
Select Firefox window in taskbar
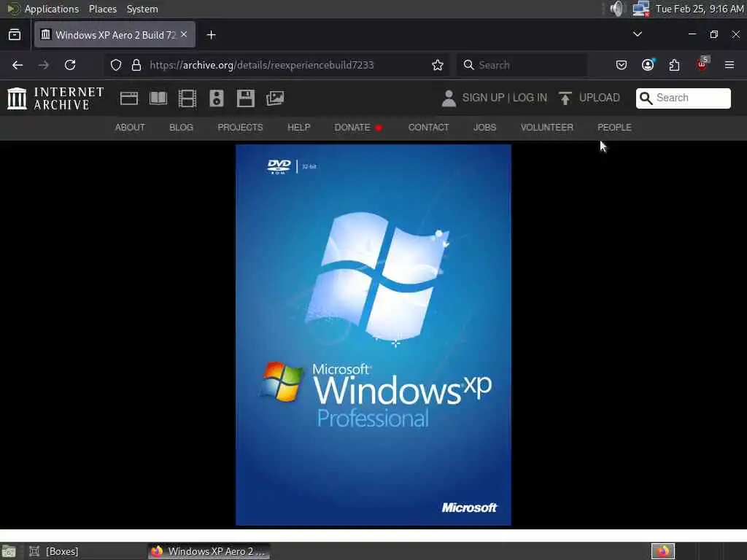[x=209, y=551]
